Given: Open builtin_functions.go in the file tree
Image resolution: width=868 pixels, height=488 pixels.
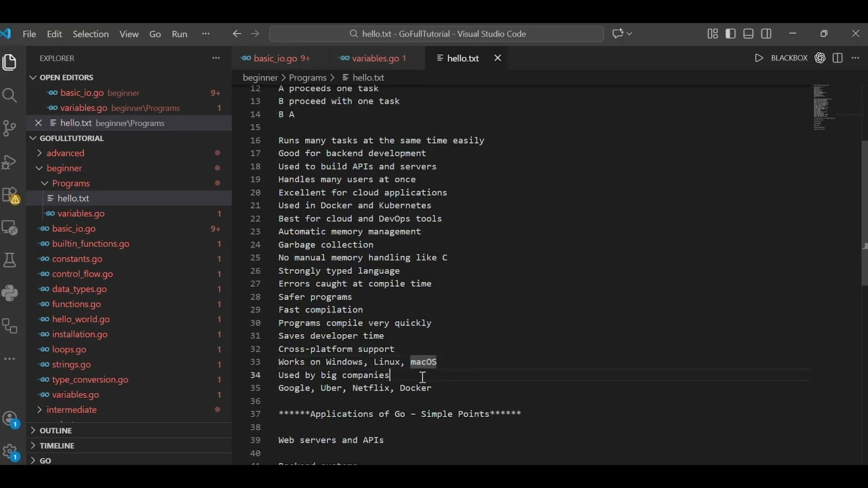Looking at the screenshot, I should (90, 243).
